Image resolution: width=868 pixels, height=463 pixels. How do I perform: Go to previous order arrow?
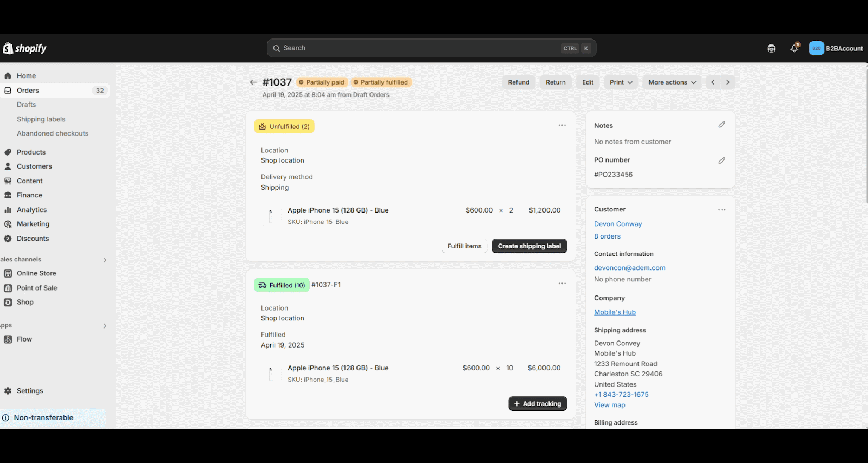[x=713, y=82]
